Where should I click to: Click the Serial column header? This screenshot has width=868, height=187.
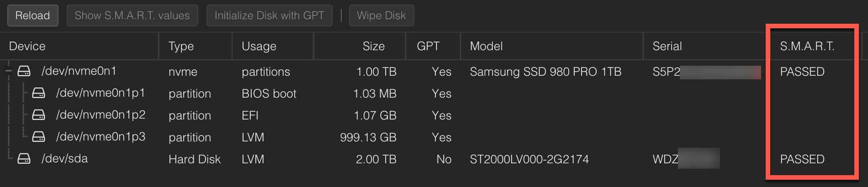667,46
